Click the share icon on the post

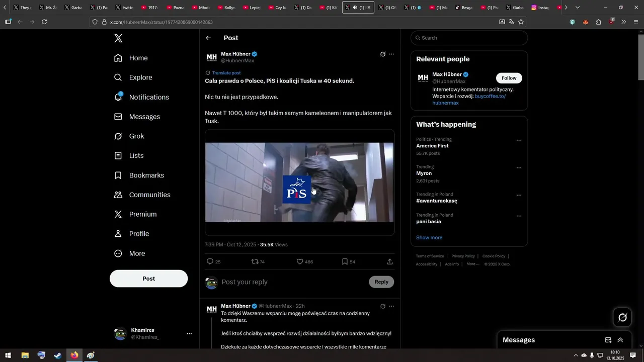[x=390, y=261]
